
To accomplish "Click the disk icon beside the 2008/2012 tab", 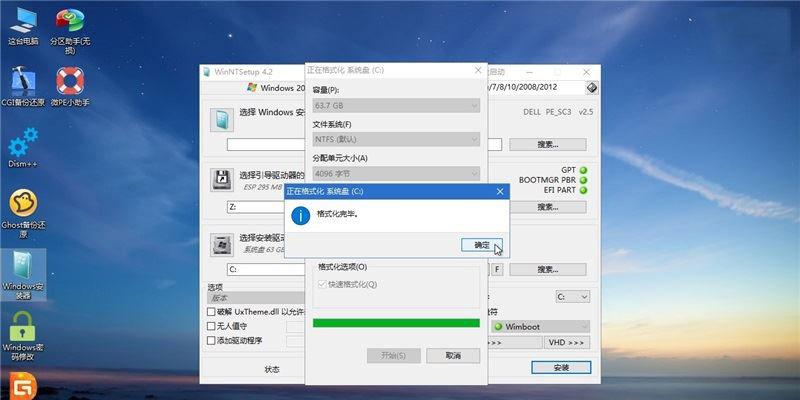I will [x=591, y=87].
